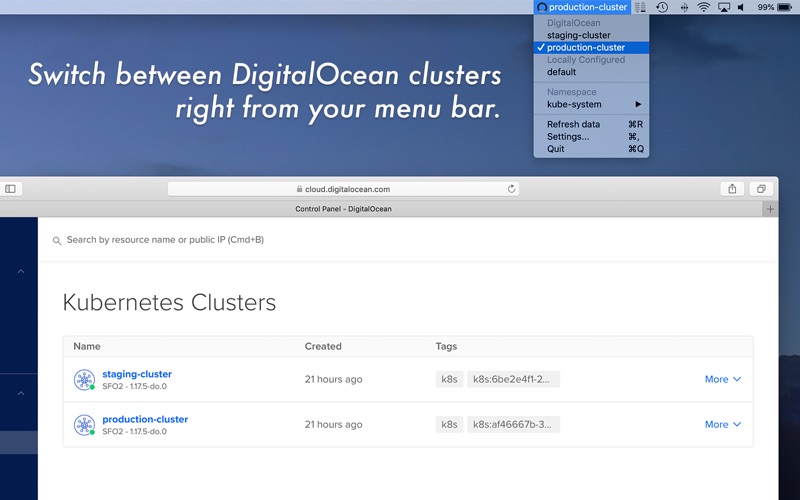Toggle Safari sidebar button

[x=10, y=189]
